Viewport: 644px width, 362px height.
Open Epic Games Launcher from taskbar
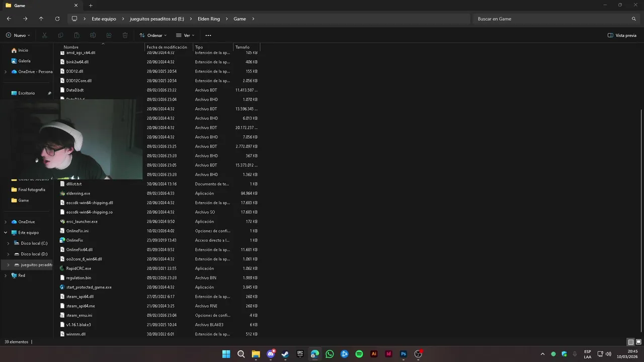pos(300,354)
